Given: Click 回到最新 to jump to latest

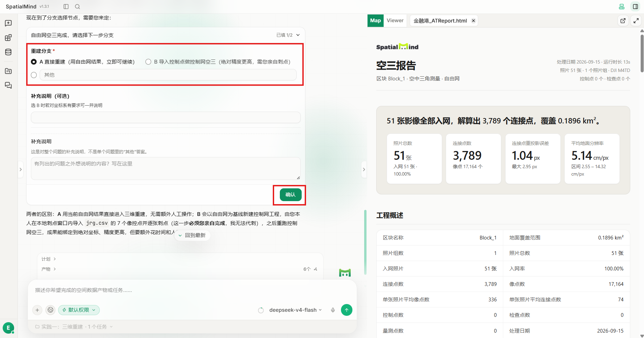Looking at the screenshot, I should (192, 235).
